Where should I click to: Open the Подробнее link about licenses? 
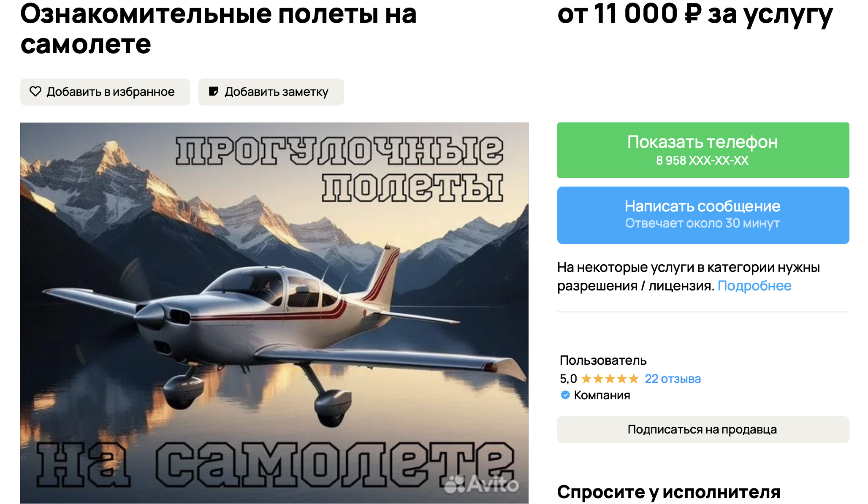coord(754,286)
